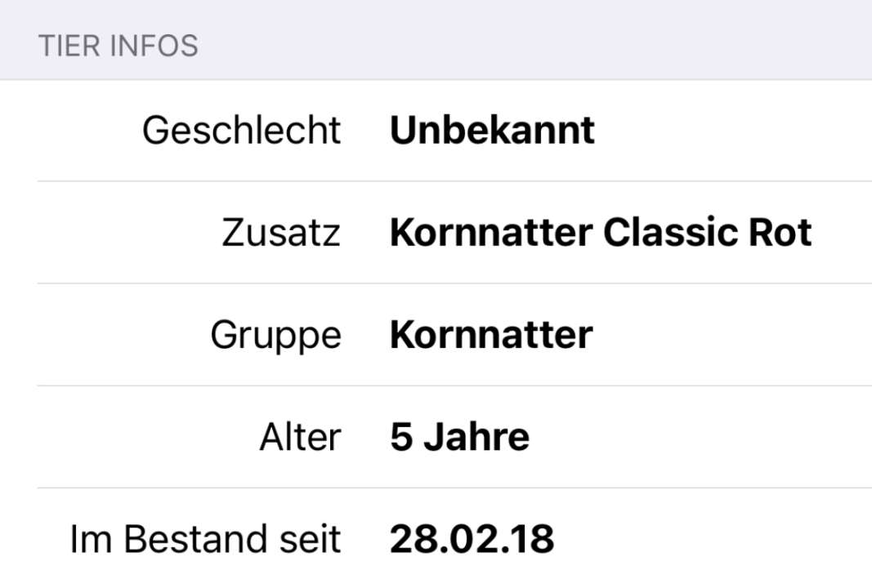Screen dimensions: 872x588
Task: Open the 28.02.18 date value
Action: [x=472, y=539]
